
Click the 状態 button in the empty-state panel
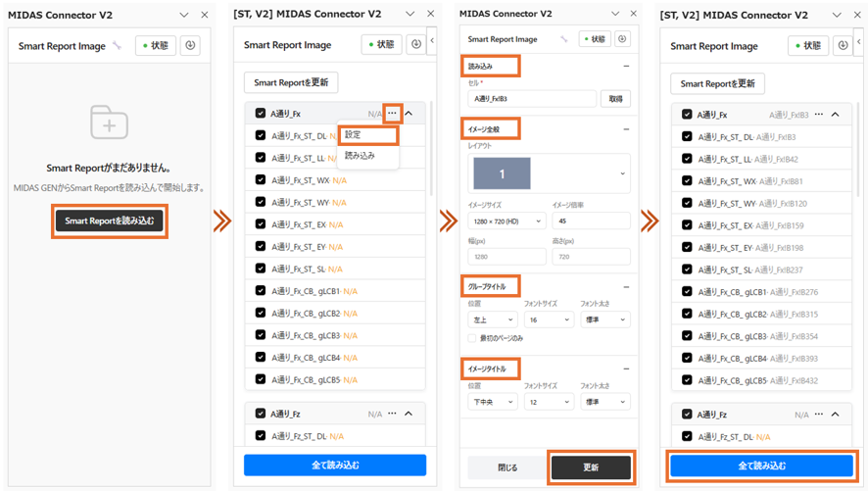pyautogui.click(x=156, y=45)
